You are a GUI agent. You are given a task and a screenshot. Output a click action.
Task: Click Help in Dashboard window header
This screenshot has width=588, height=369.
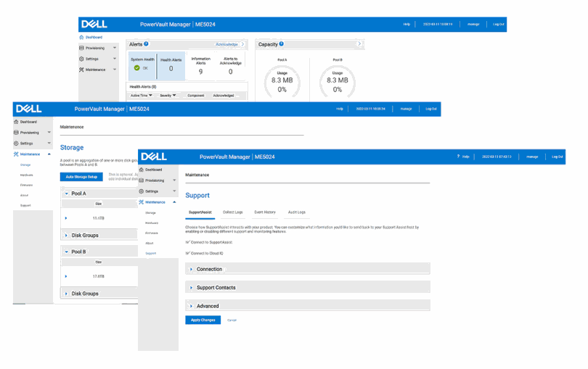click(407, 25)
